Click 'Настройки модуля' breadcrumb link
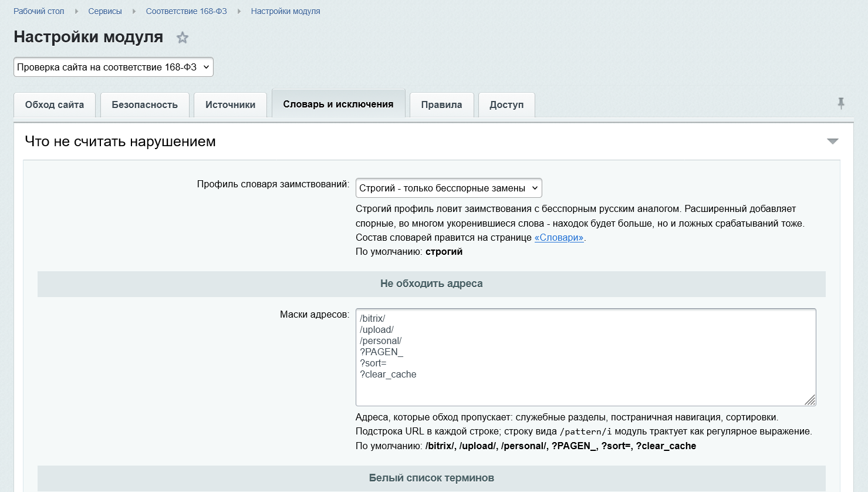868x492 pixels. coord(285,11)
